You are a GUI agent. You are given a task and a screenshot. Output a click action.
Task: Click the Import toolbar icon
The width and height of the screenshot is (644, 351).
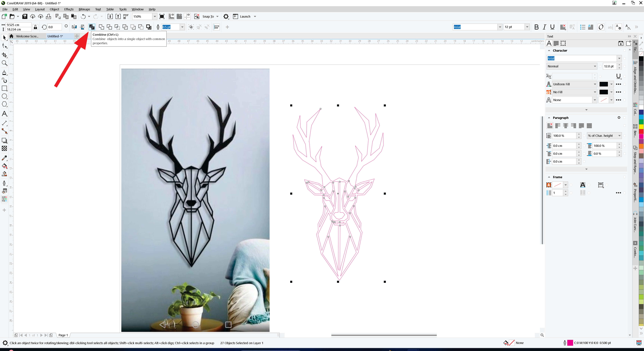point(110,17)
